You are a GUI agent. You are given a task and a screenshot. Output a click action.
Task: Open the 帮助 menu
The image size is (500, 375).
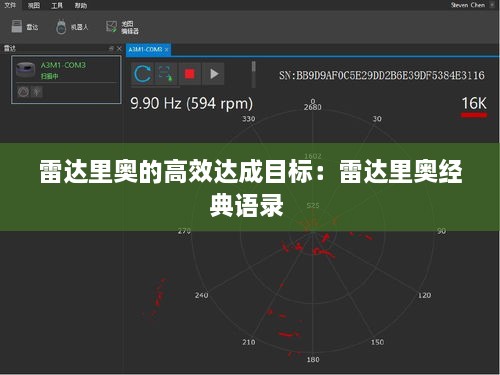click(80, 5)
